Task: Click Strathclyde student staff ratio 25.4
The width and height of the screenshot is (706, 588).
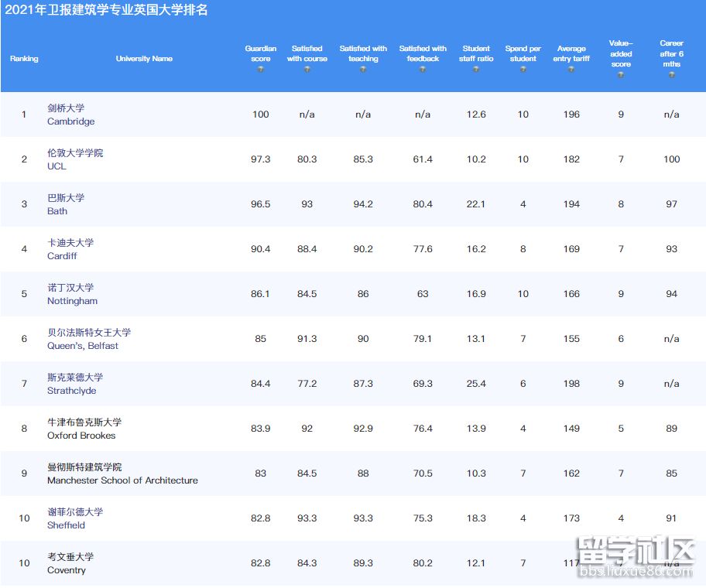Action: [x=476, y=384]
